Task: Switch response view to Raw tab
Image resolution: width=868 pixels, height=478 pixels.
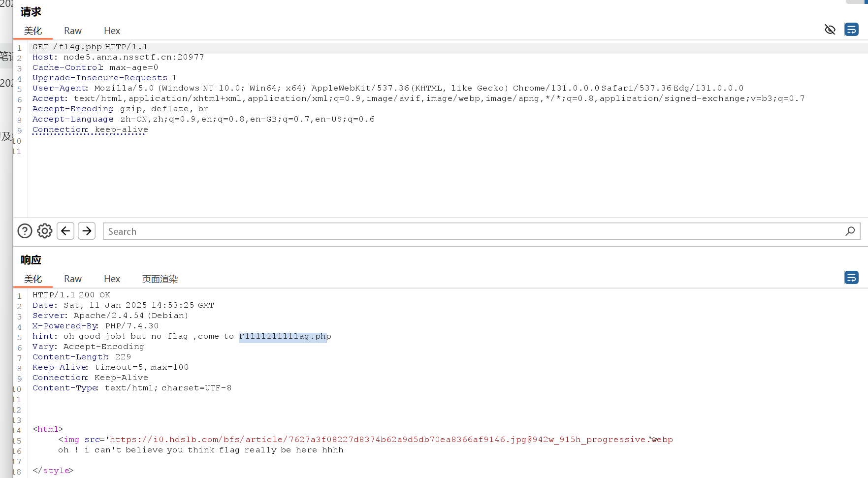Action: pyautogui.click(x=73, y=279)
